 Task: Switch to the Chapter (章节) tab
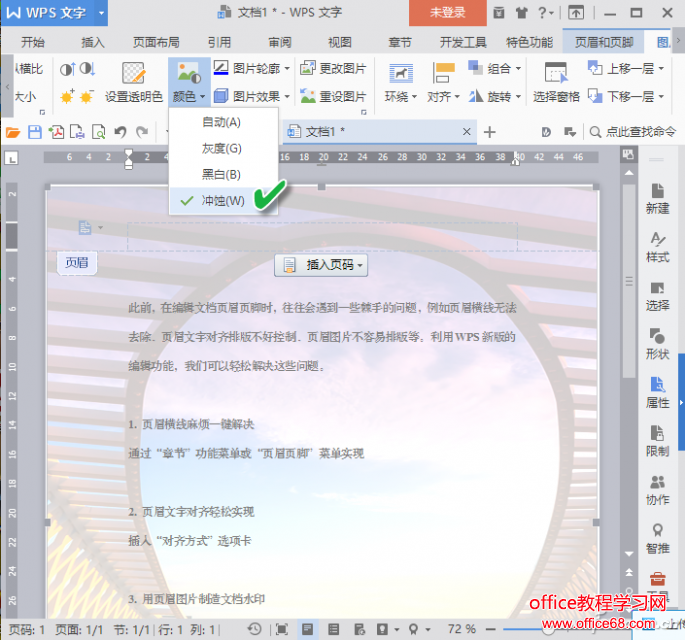(400, 42)
